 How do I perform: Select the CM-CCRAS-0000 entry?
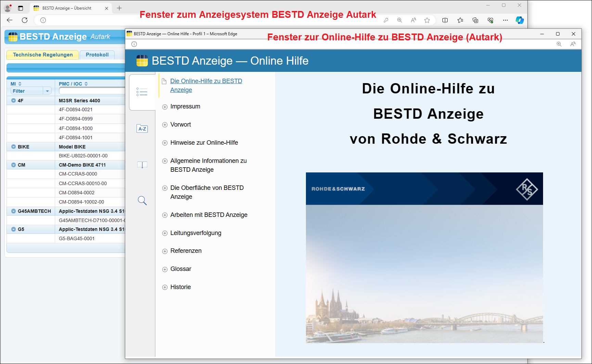point(78,174)
